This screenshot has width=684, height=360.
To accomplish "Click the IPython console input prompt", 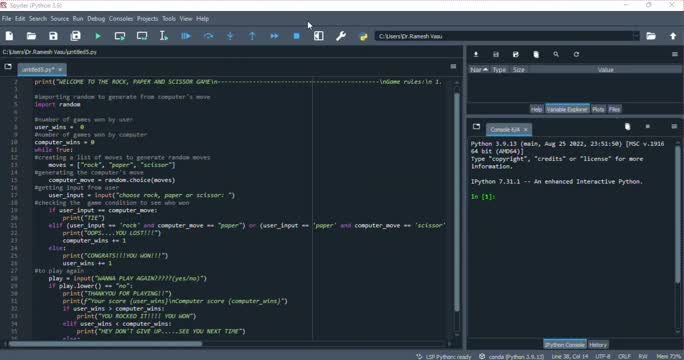I will pyautogui.click(x=483, y=197).
